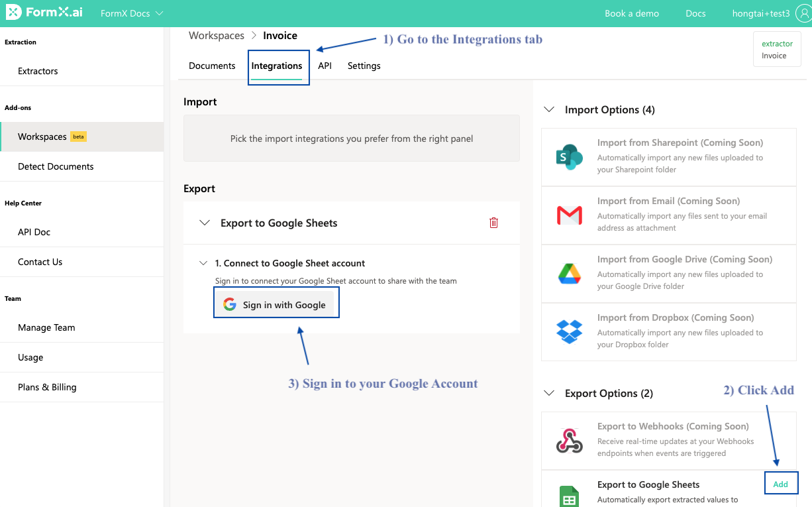Select Import from Sharepoint title
The image size is (812, 507).
[680, 142]
